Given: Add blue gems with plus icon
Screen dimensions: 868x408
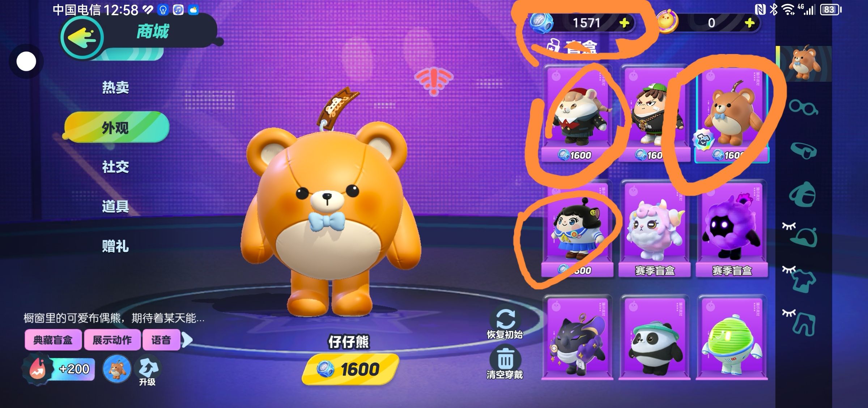Looking at the screenshot, I should click(x=624, y=23).
